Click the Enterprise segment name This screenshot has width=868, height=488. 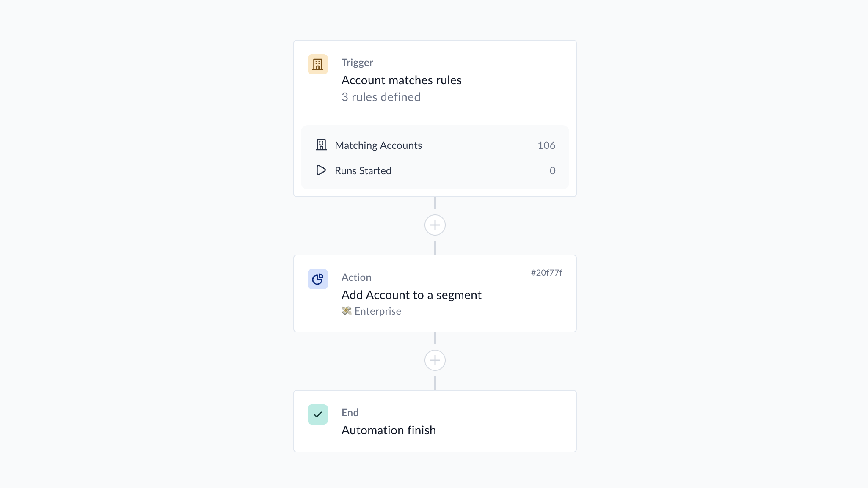coord(378,311)
